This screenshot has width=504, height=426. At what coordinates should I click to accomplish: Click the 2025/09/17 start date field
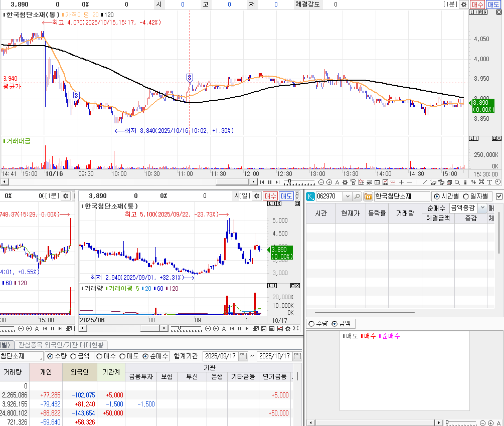coord(221,356)
